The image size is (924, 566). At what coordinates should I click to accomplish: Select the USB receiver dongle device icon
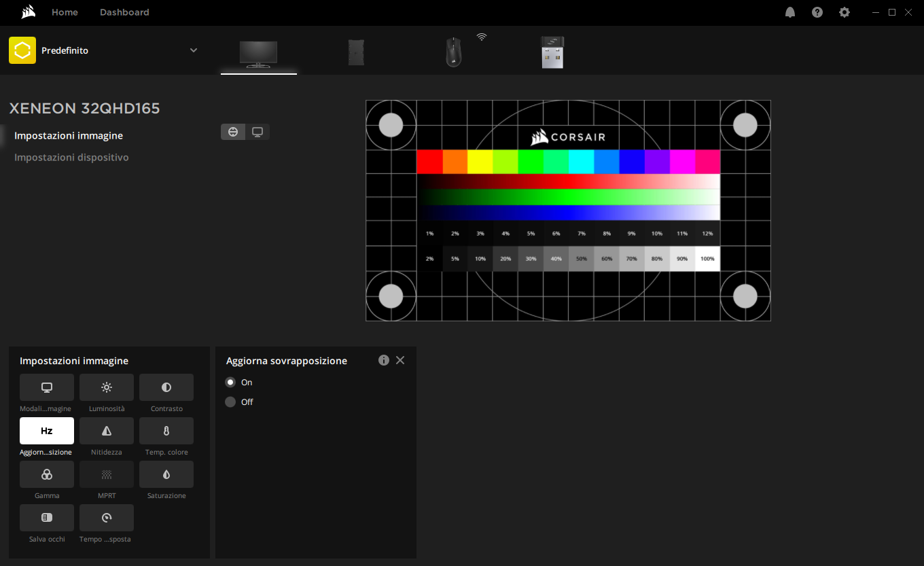pyautogui.click(x=552, y=52)
